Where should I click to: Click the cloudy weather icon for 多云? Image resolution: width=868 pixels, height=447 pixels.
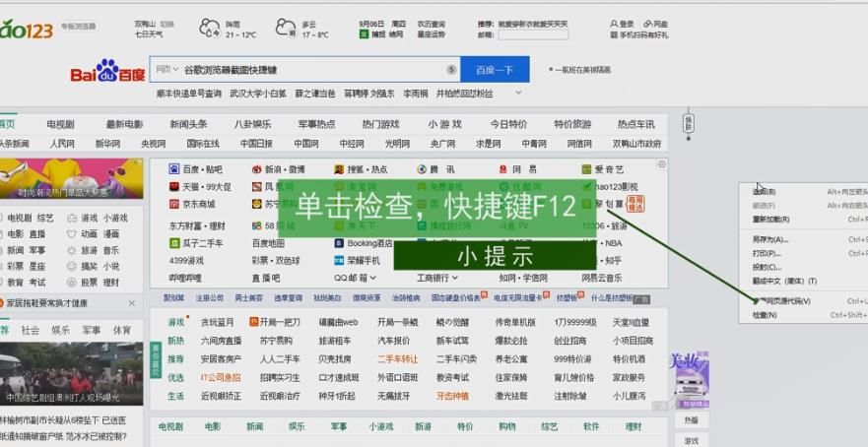286,28
